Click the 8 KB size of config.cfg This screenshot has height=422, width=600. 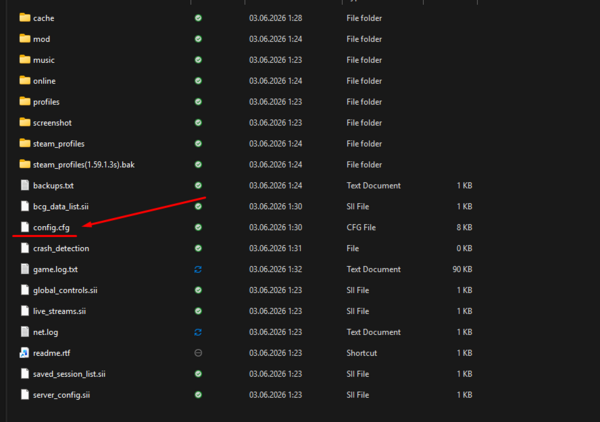pos(464,227)
